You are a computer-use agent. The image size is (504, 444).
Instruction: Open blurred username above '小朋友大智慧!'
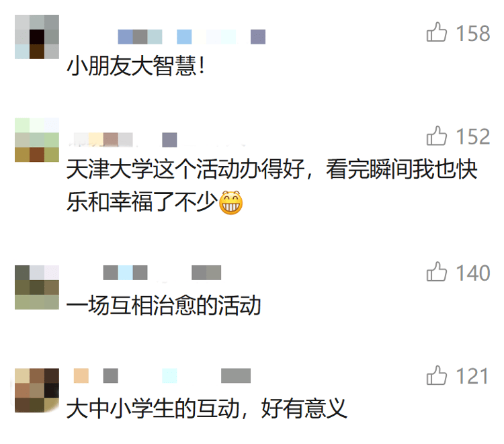pos(192,37)
